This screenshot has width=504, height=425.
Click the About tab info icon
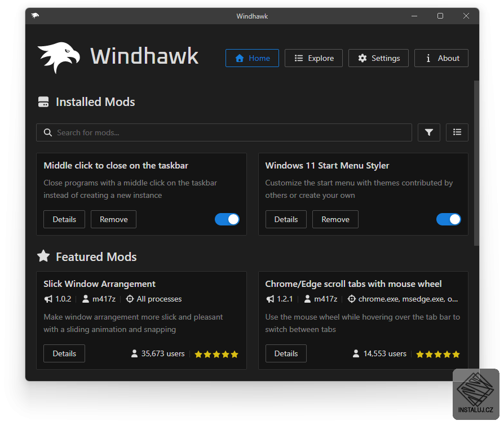[428, 58]
